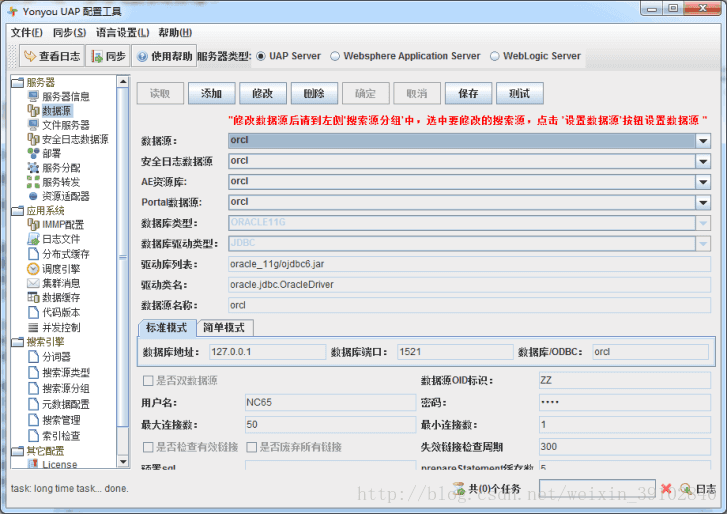Image resolution: width=728 pixels, height=514 pixels.
Task: Click the 读取 button
Action: point(160,93)
